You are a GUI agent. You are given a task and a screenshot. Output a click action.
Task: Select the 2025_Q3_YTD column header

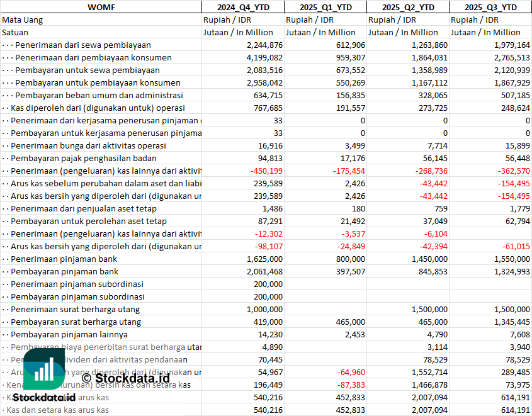pos(490,7)
